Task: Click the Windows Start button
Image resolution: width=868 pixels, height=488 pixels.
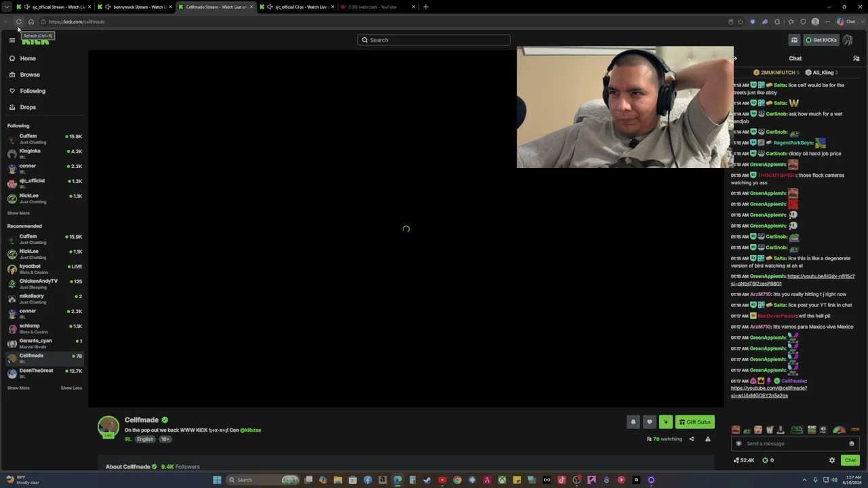Action: click(x=217, y=480)
